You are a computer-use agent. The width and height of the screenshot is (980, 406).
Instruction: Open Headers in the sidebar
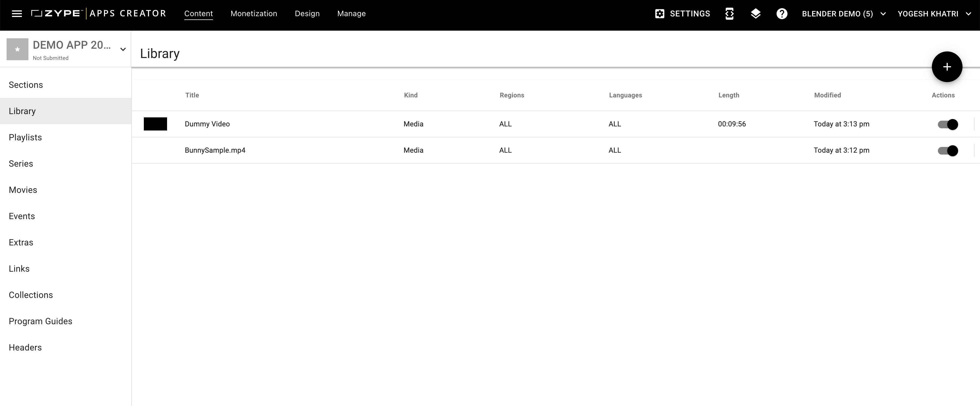pos(65,347)
